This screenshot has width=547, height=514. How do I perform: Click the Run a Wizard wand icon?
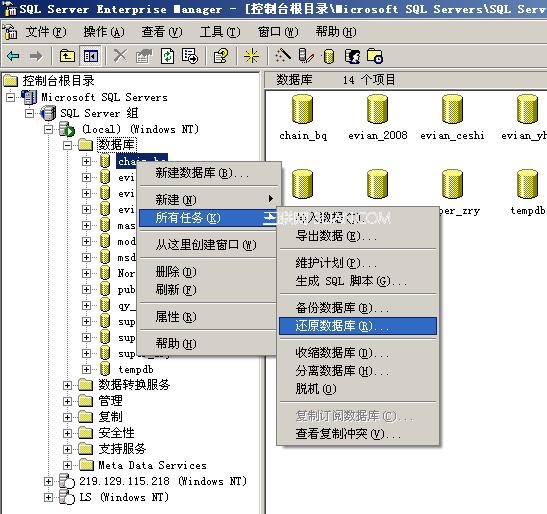[x=283, y=55]
